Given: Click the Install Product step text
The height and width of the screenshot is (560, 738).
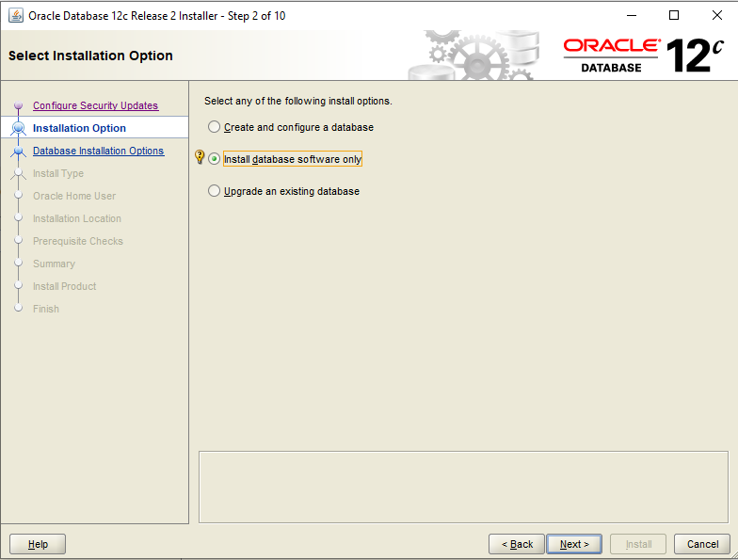Looking at the screenshot, I should pos(64,286).
